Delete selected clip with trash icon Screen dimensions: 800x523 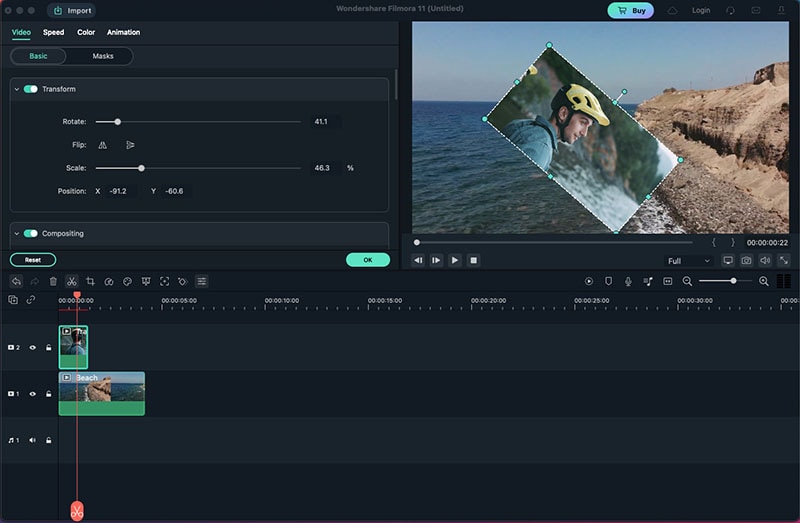pyautogui.click(x=53, y=281)
